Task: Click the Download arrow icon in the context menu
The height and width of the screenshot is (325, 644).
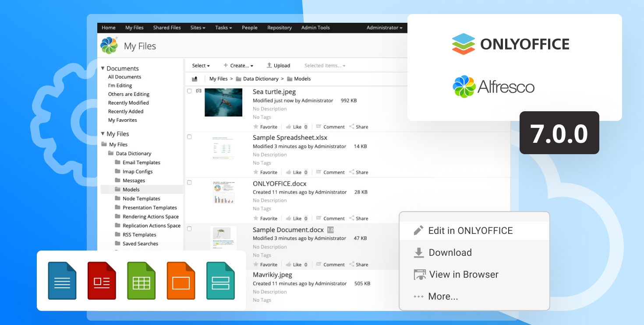Action: point(419,252)
